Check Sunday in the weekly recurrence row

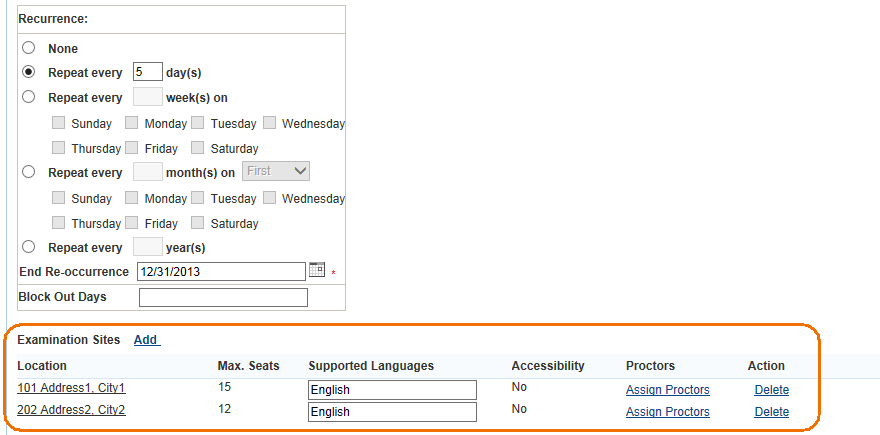[x=58, y=123]
